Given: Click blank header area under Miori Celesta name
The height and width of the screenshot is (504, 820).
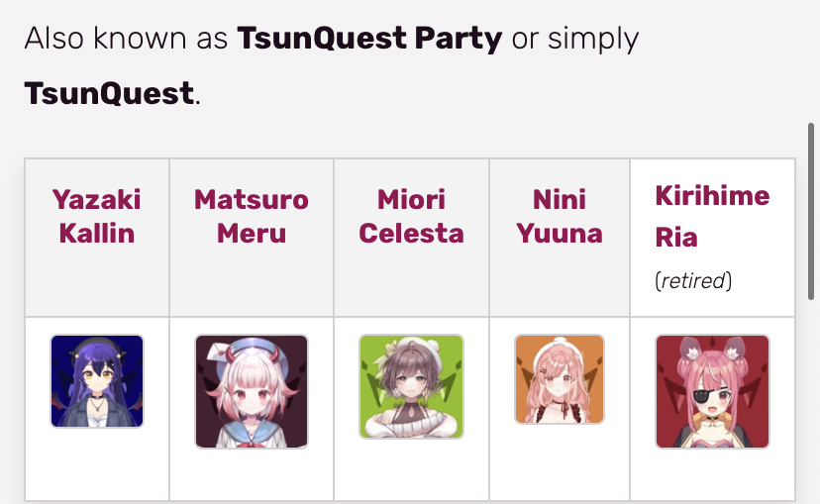Looking at the screenshot, I should tap(411, 282).
